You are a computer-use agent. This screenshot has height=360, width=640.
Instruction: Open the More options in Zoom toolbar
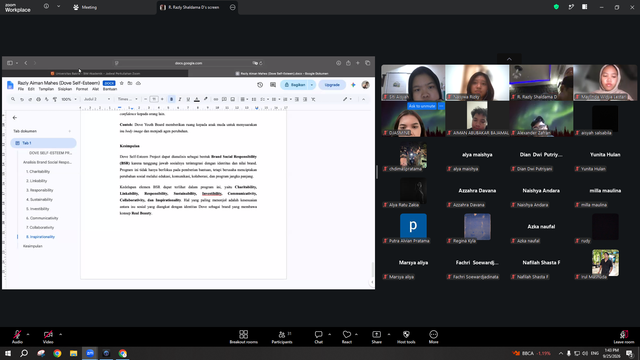tap(433, 337)
